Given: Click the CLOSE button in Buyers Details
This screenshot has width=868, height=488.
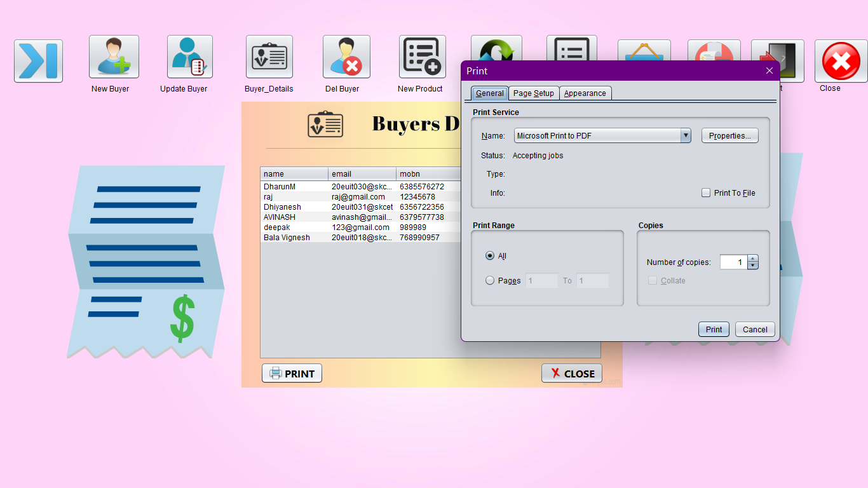Looking at the screenshot, I should 572,373.
